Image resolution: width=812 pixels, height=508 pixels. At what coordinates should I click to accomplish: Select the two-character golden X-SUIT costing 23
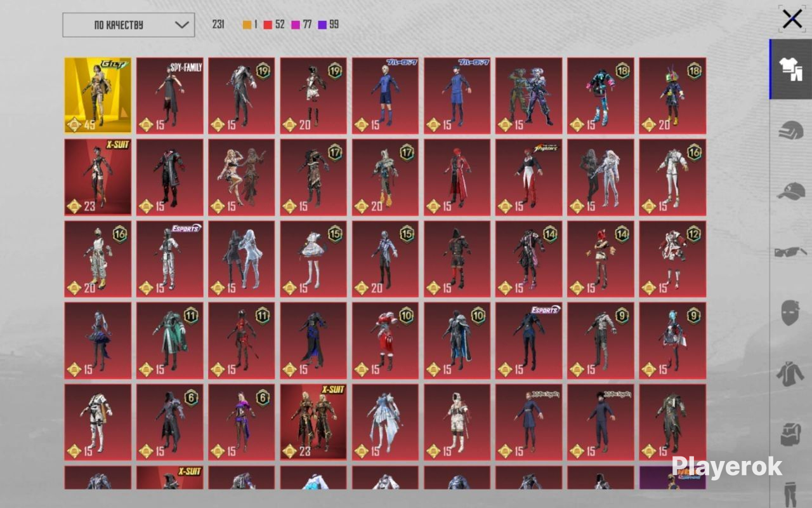313,422
